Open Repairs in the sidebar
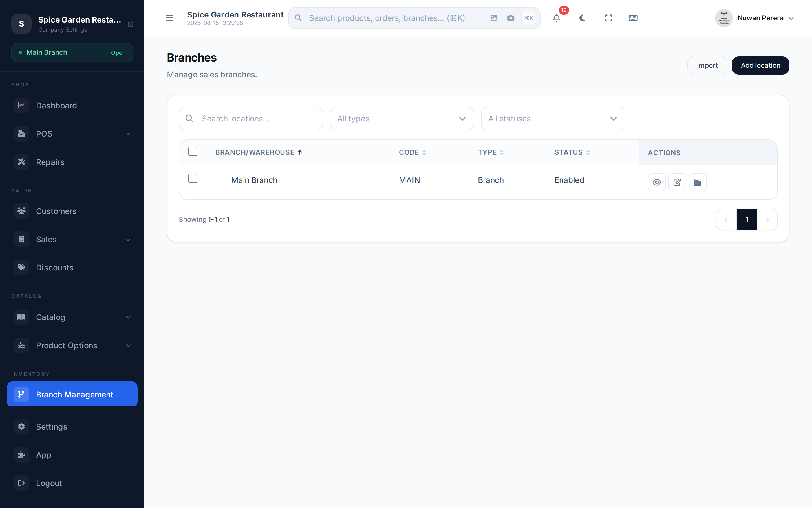 (x=72, y=162)
